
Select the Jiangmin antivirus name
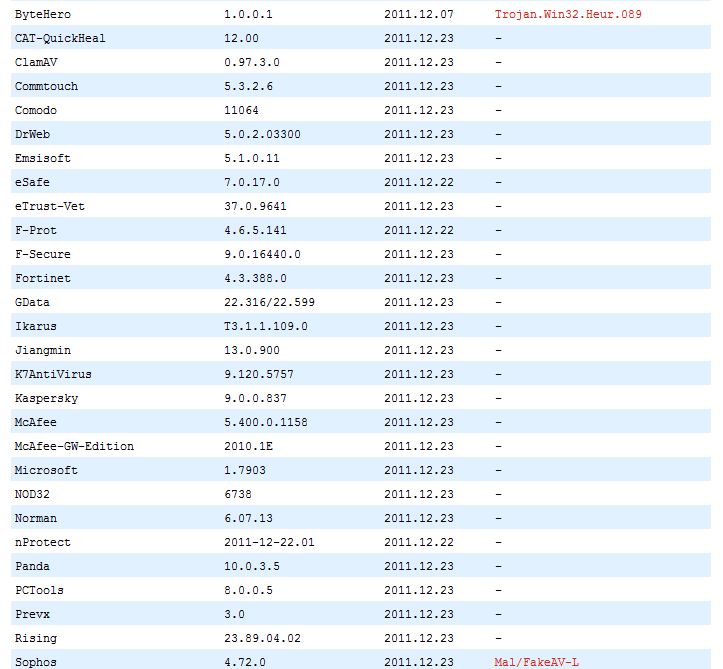(x=43, y=350)
